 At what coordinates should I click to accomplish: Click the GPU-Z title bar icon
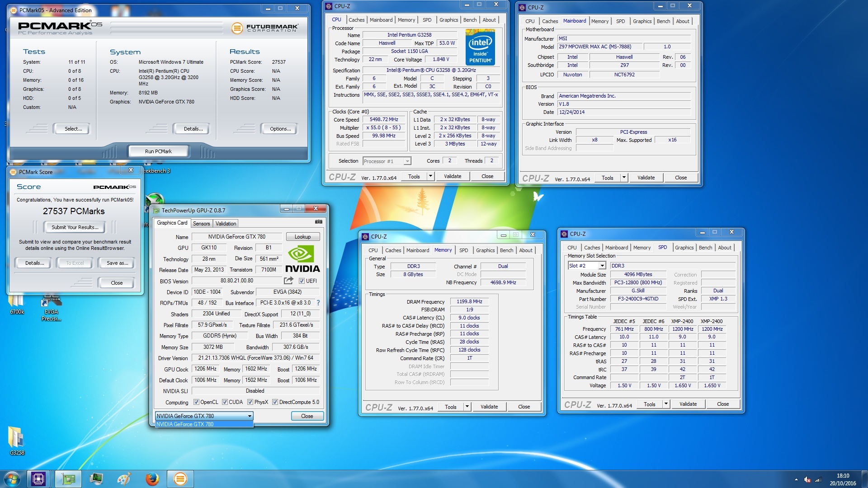click(156, 210)
